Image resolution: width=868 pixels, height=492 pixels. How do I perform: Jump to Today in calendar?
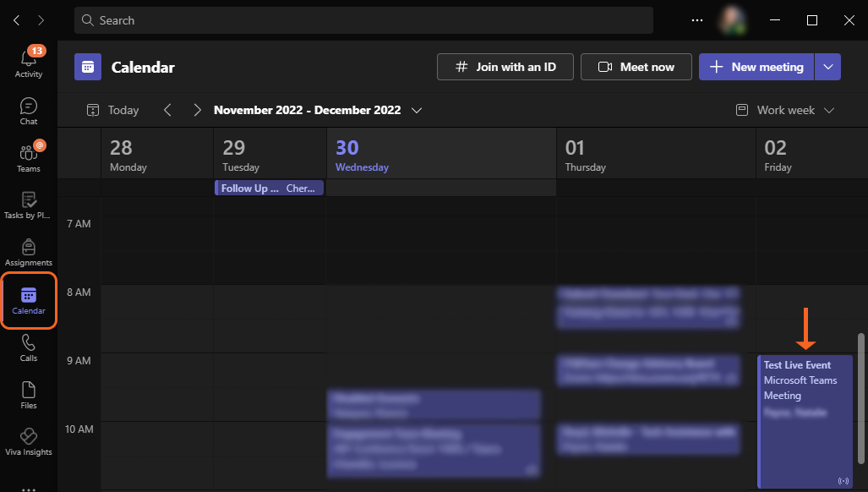coord(113,110)
